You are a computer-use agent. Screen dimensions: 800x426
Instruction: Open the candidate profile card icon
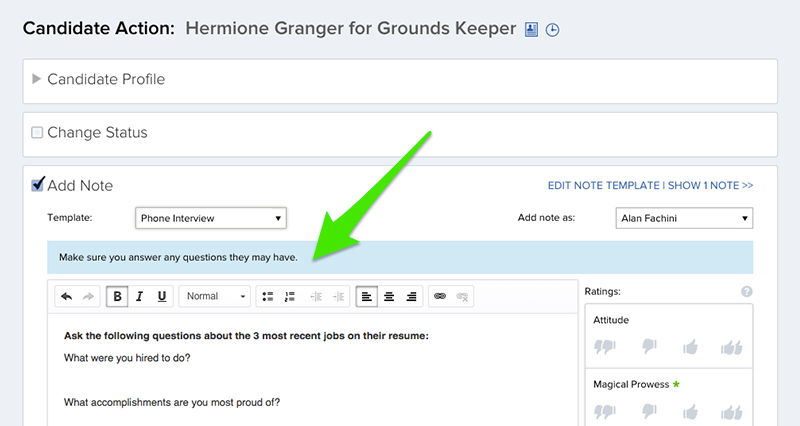click(x=531, y=30)
